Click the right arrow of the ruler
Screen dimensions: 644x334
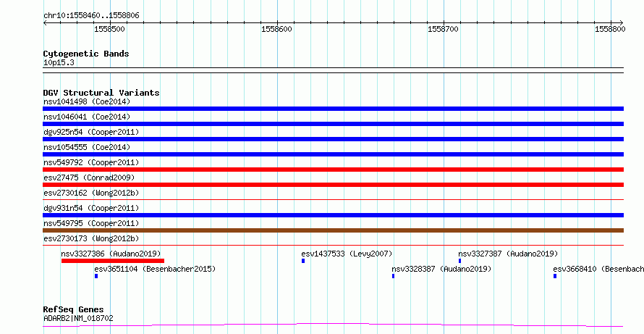[x=621, y=23]
